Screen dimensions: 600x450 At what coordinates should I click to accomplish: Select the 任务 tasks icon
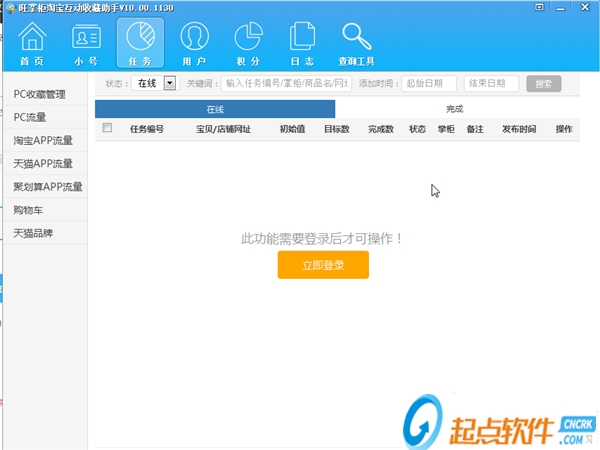tap(140, 43)
